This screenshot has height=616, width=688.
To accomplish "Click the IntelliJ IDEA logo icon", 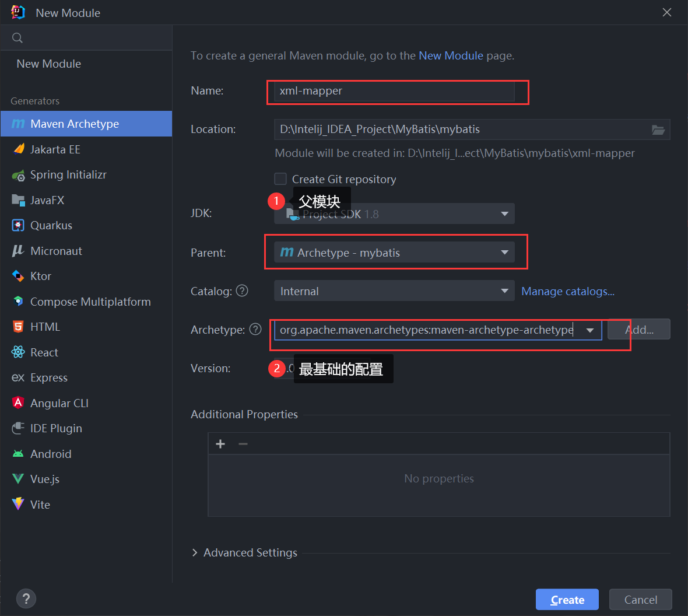I will coord(18,12).
